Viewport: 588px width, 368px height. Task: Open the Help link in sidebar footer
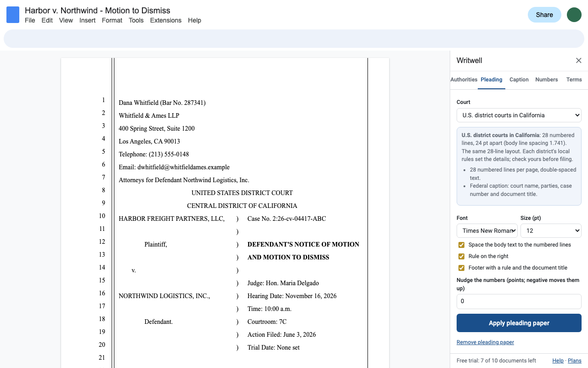[558, 361]
